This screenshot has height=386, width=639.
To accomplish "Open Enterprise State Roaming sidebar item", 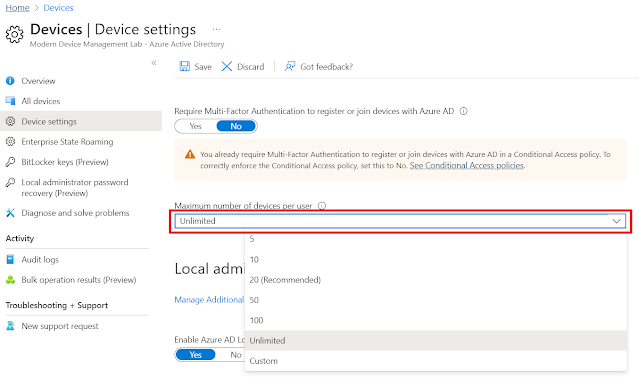I will click(x=67, y=142).
